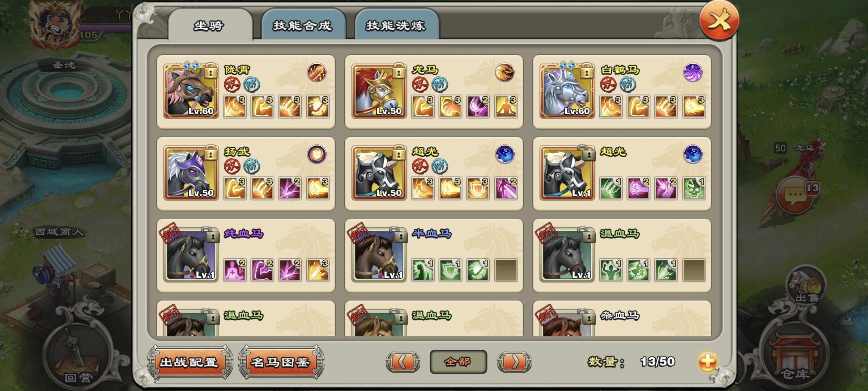
Task: Go to the next filter with right arrow
Action: [514, 361]
